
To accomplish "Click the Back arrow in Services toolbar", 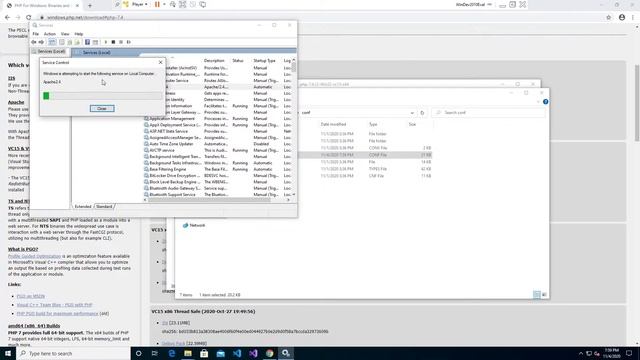I will tap(34, 42).
